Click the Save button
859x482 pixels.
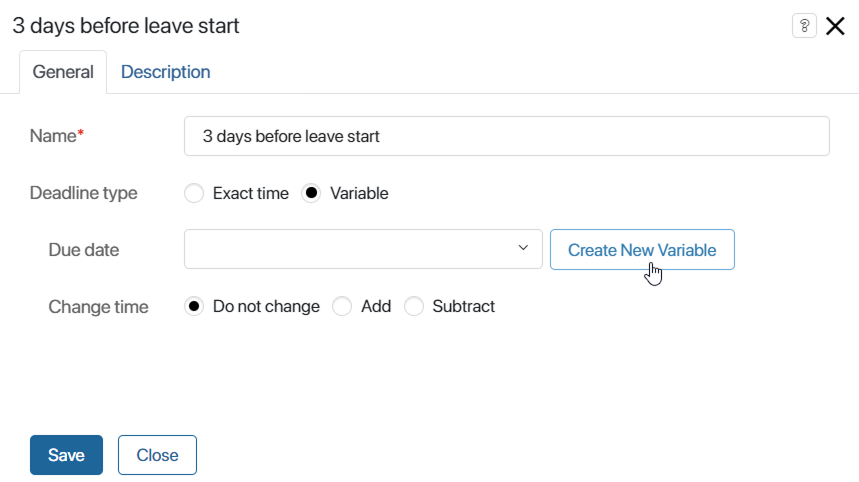(x=66, y=455)
